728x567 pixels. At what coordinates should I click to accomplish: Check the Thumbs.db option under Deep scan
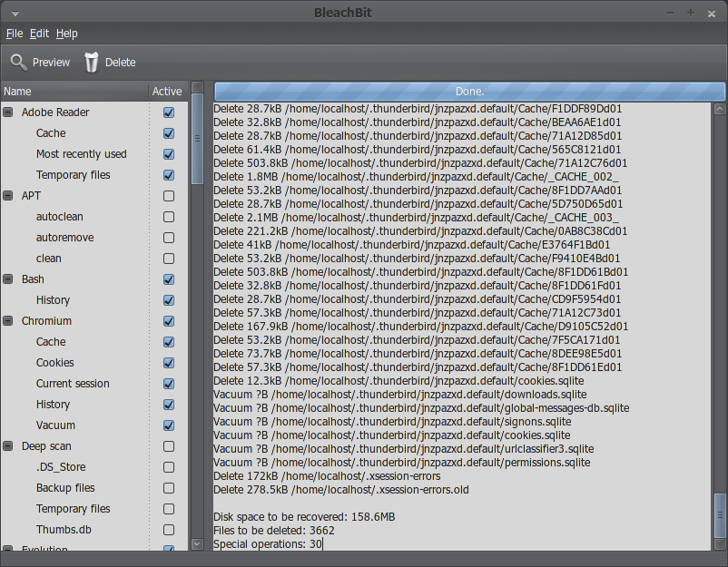[168, 529]
